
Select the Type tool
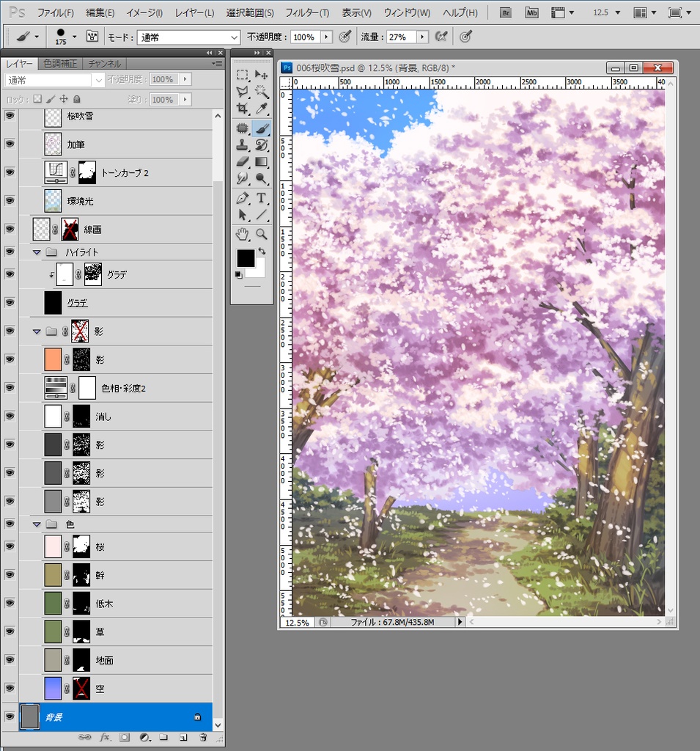tap(261, 198)
